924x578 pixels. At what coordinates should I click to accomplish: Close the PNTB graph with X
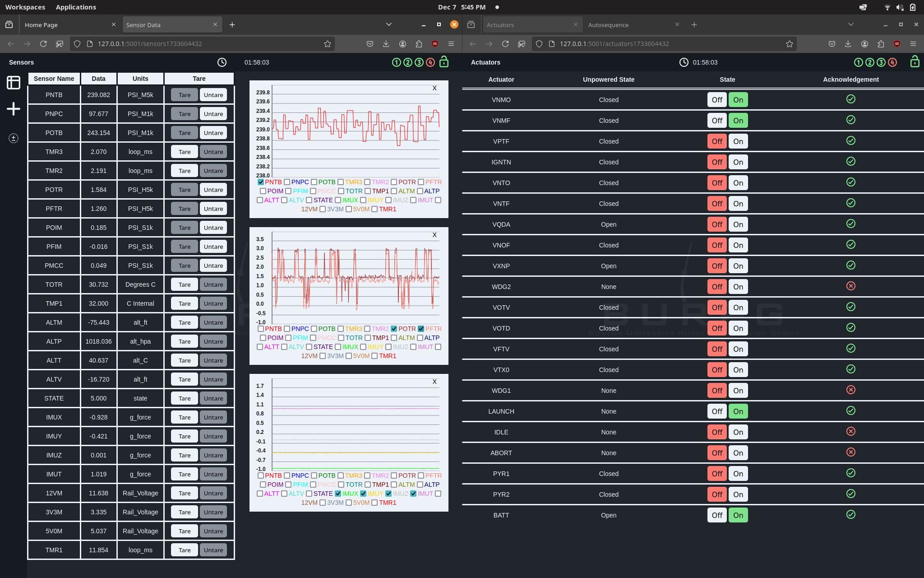click(434, 88)
